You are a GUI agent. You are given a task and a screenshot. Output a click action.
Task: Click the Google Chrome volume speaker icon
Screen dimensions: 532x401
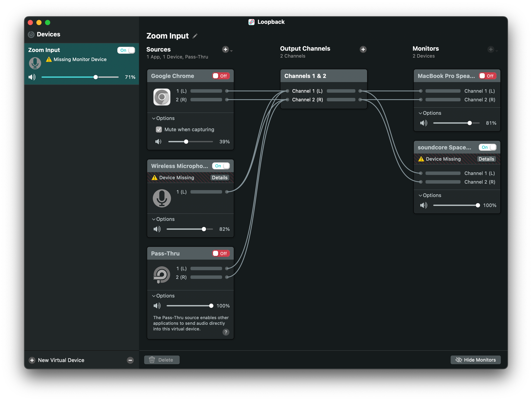tap(158, 142)
